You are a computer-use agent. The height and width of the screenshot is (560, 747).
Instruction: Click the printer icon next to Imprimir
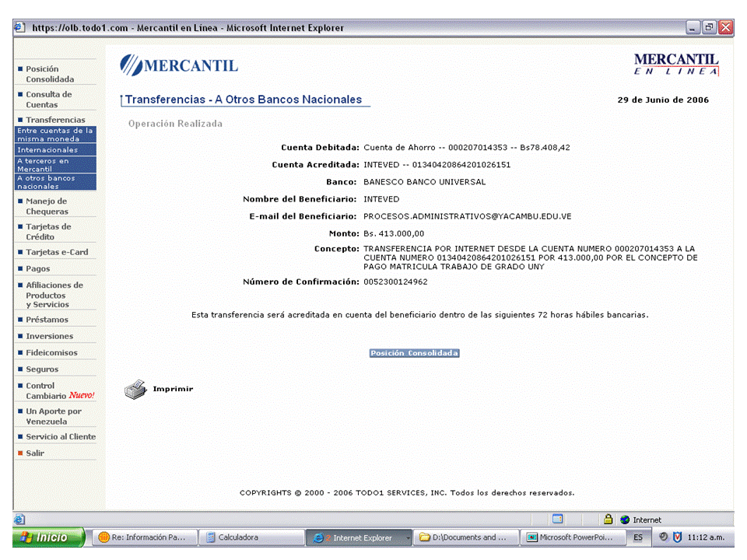coord(135,389)
